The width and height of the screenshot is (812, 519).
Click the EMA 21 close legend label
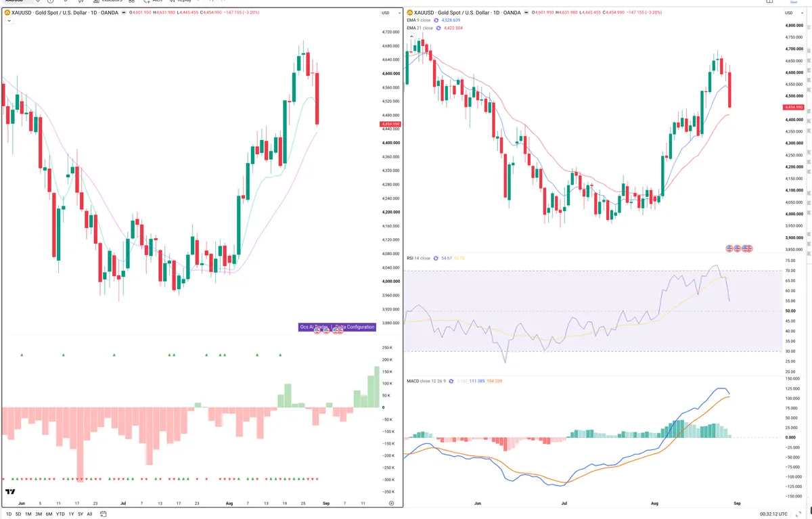coord(420,28)
